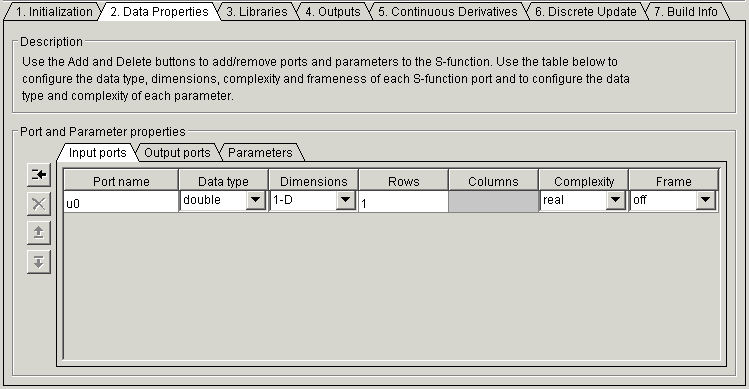Open the 1. Initialization tab
This screenshot has height=389, width=749.
pos(54,11)
